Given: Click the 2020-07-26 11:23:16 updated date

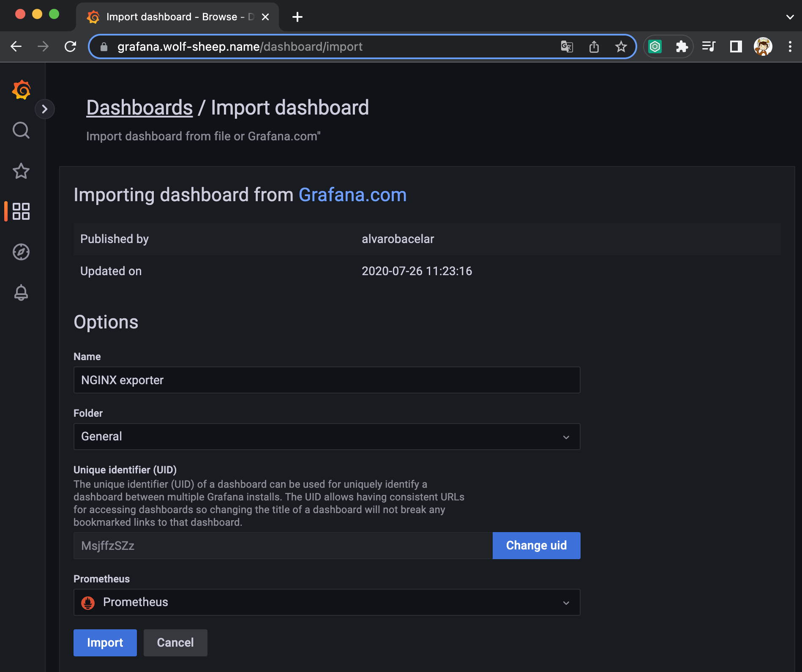Looking at the screenshot, I should click(417, 271).
